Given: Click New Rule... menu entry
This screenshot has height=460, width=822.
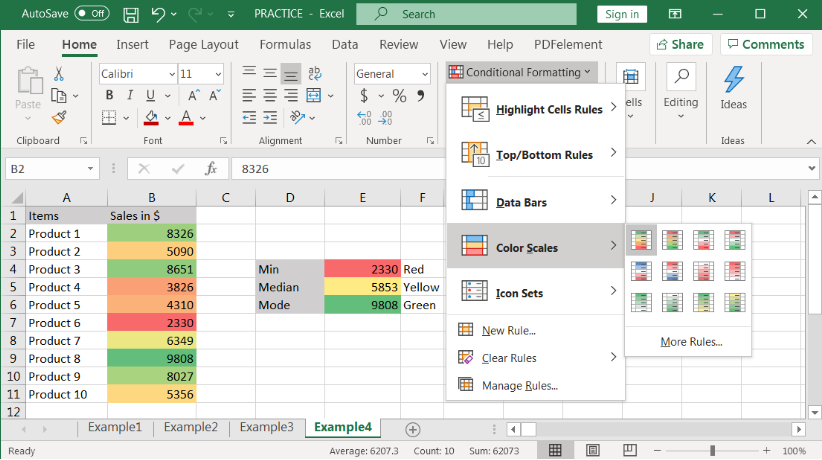Looking at the screenshot, I should click(509, 330).
